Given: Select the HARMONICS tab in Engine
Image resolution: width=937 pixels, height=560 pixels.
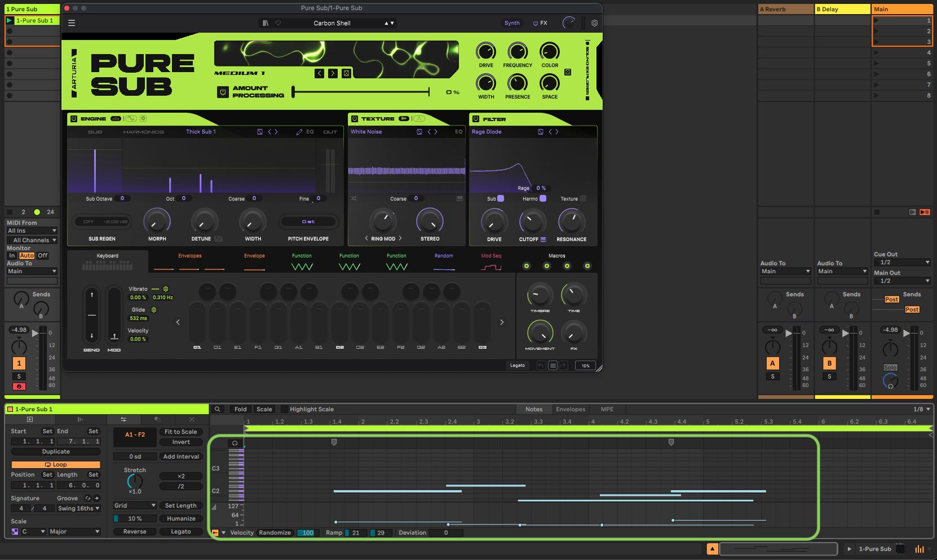Looking at the screenshot, I should click(144, 132).
